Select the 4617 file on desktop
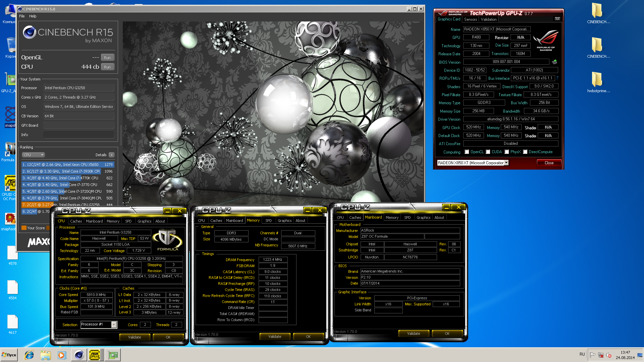 pos(12,324)
